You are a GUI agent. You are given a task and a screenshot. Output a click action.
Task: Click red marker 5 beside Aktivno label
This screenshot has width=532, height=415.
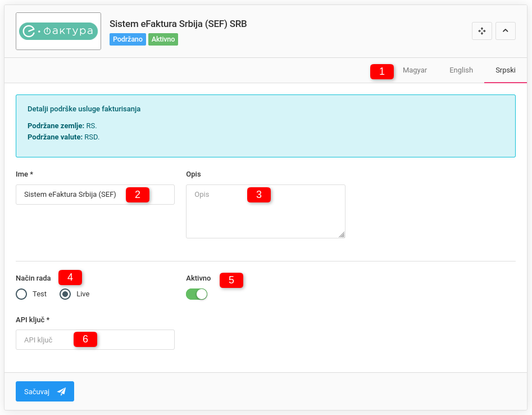231,280
